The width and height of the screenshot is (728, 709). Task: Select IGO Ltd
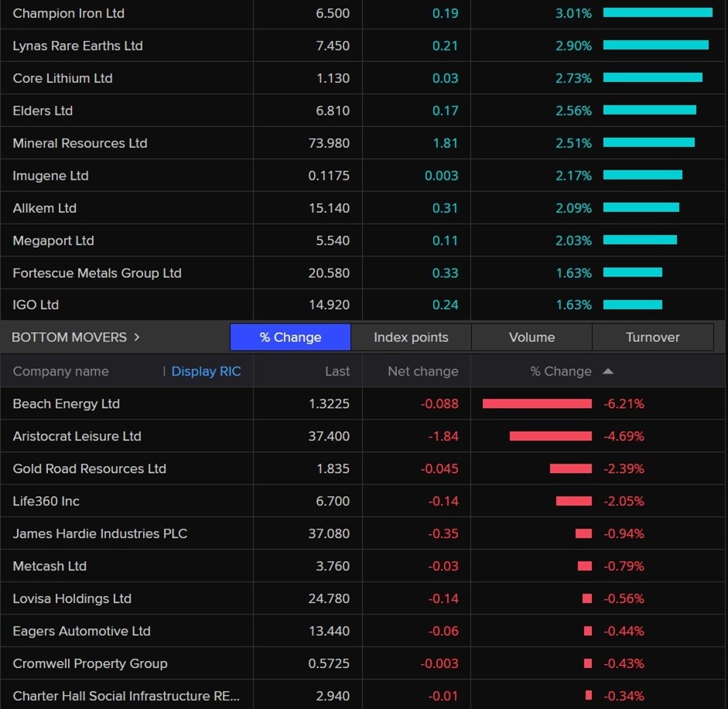point(36,305)
